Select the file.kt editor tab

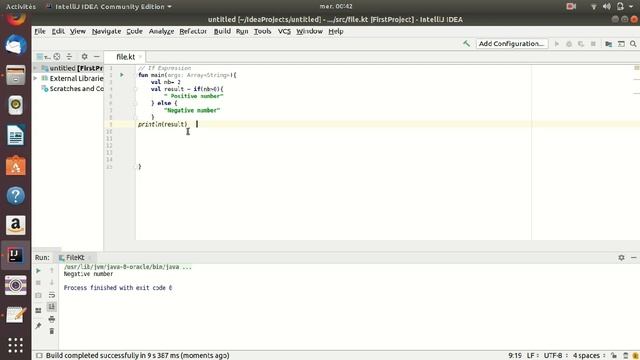tap(125, 57)
